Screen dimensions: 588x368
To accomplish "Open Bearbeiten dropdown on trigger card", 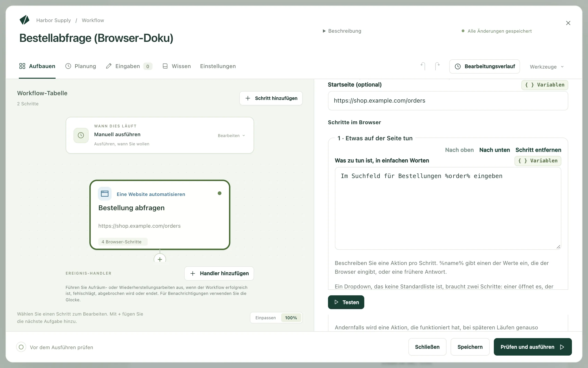I will [x=231, y=135].
